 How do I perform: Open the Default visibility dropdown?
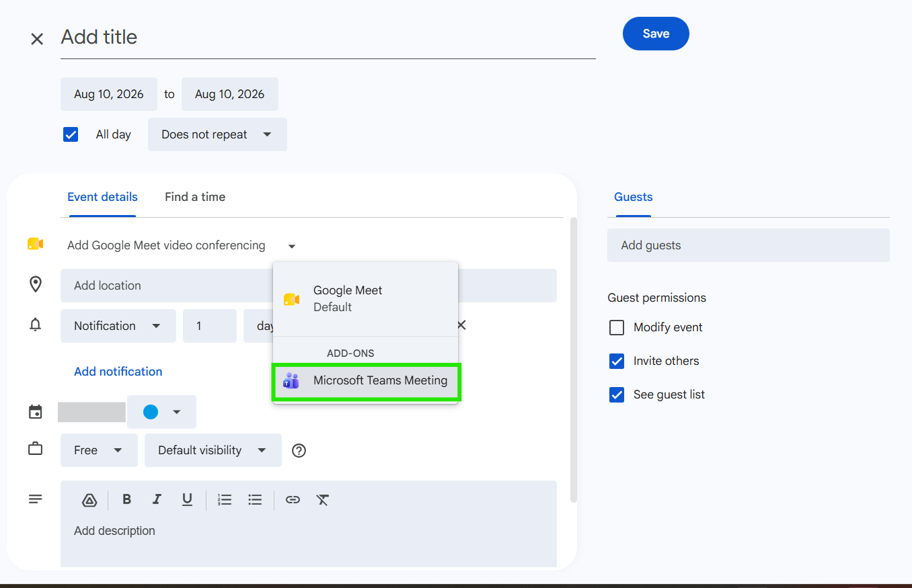click(213, 450)
